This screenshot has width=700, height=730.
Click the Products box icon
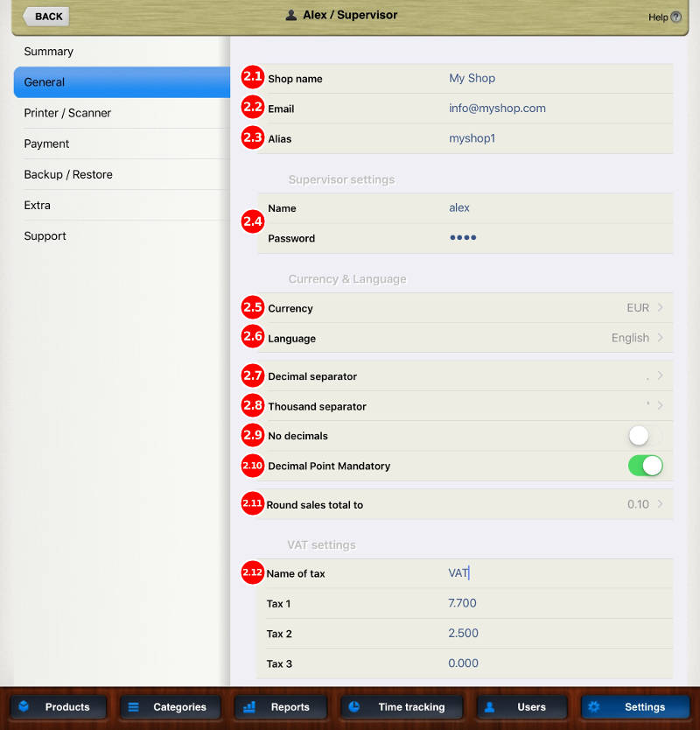point(24,706)
